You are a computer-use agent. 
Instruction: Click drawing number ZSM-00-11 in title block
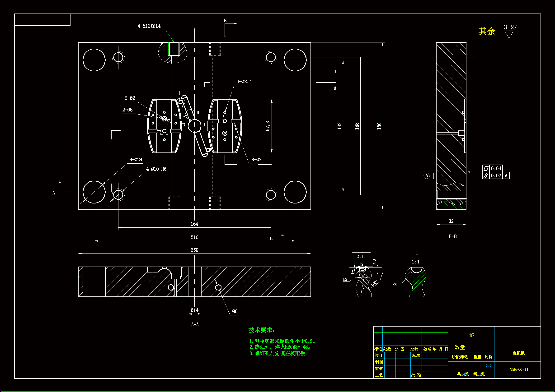(x=519, y=369)
